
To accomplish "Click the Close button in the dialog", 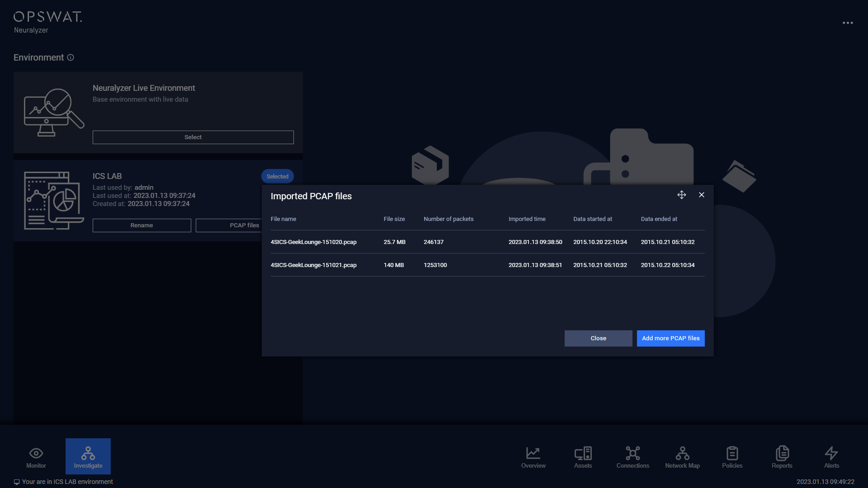I will pyautogui.click(x=598, y=338).
